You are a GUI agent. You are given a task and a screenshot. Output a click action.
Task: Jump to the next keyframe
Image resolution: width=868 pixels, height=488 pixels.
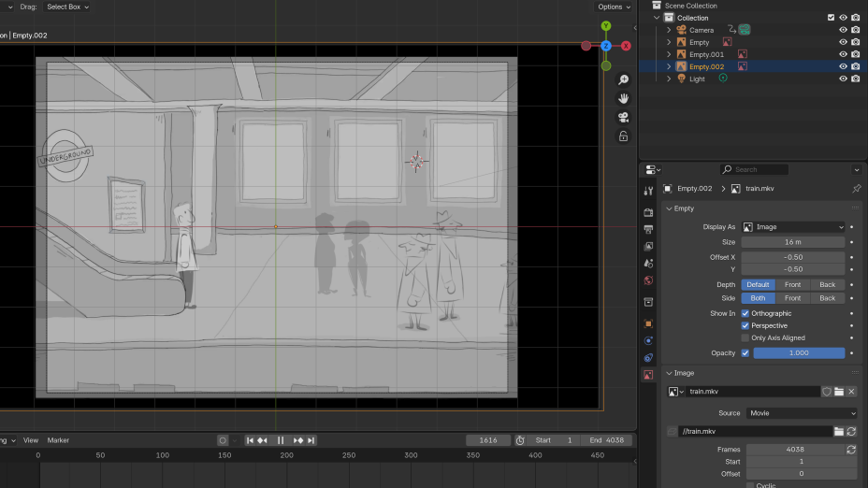[298, 440]
